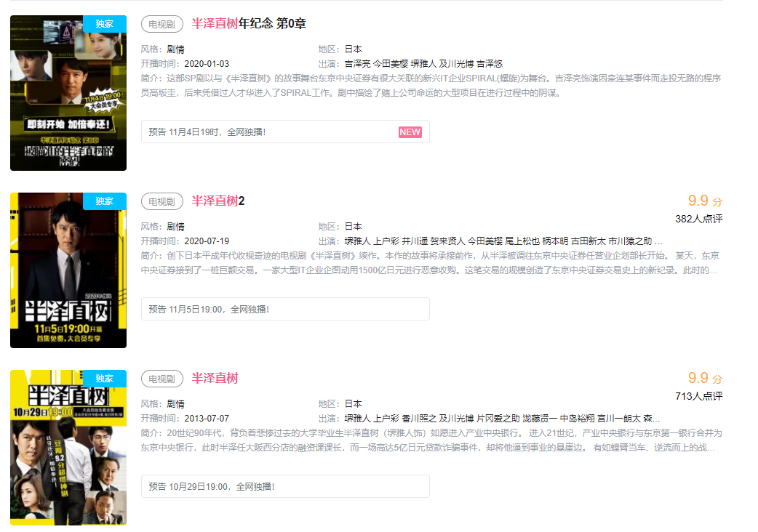Click actor 贺来贤人 in the 半泽直树2 cast
The height and width of the screenshot is (532, 758).
click(447, 241)
